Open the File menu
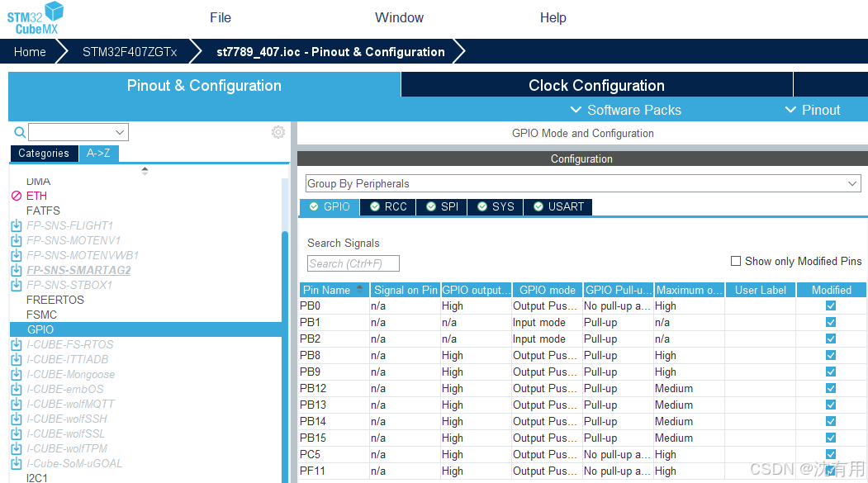The height and width of the screenshot is (483, 868). coord(221,17)
